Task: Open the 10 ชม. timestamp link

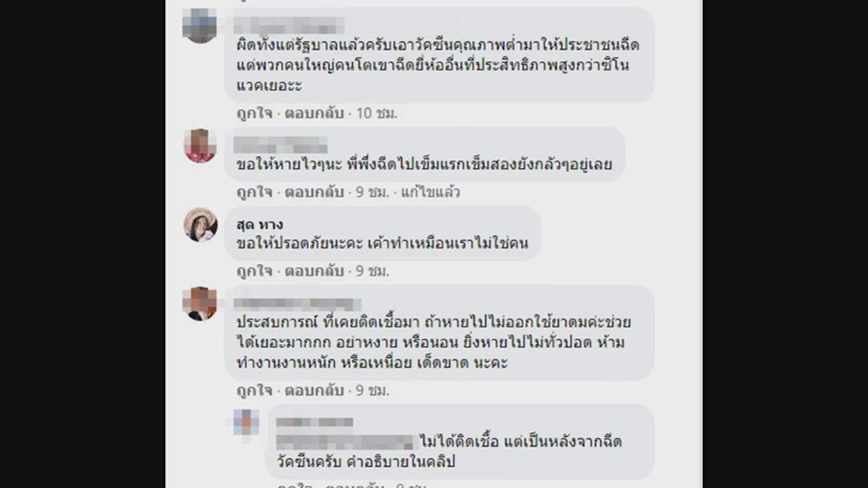Action: point(376,113)
